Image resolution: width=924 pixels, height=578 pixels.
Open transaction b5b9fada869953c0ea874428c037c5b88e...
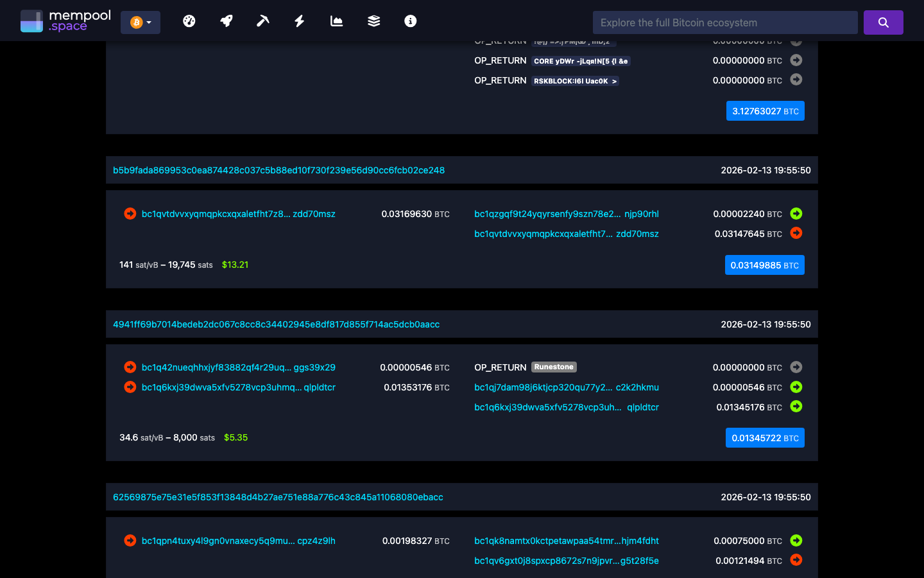(x=280, y=170)
